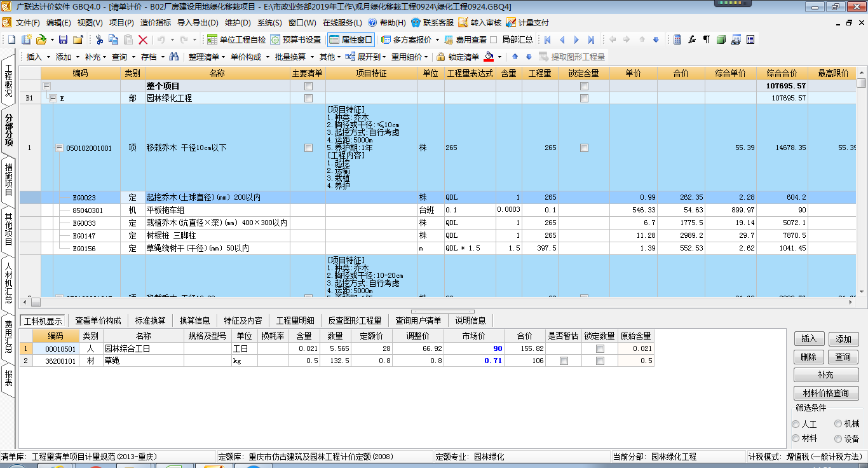
Task: Click the green 3D cube icon
Action: pos(721,39)
